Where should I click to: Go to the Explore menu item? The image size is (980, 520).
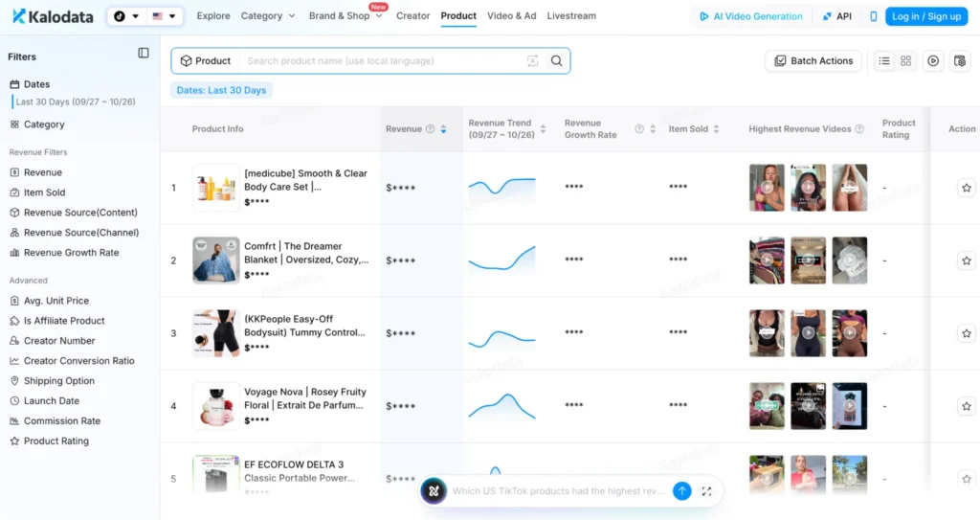pos(213,15)
